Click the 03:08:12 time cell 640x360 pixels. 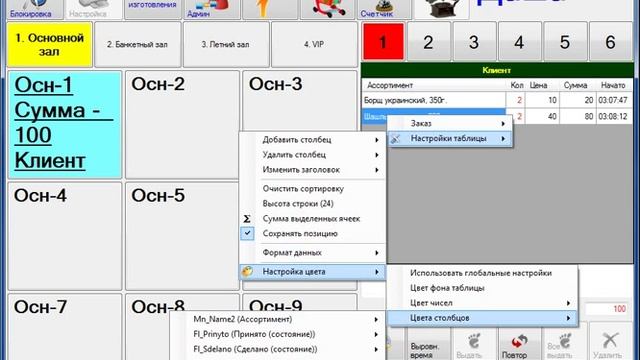pos(613,116)
